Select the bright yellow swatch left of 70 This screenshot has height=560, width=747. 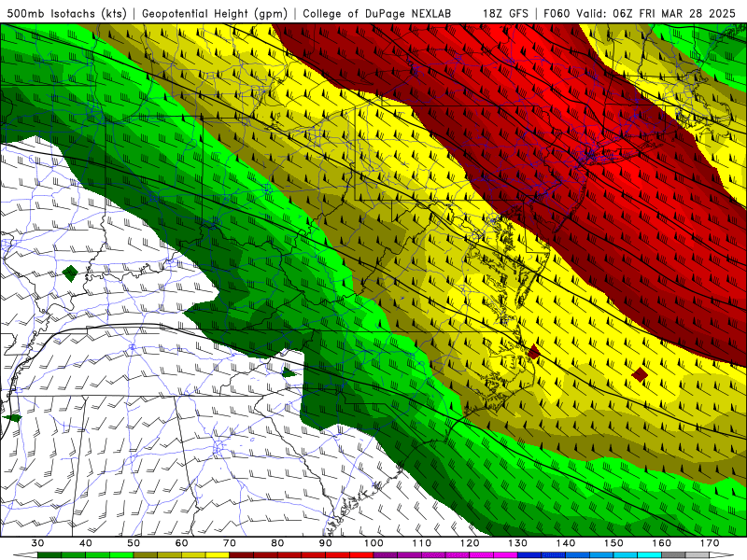click(218, 556)
